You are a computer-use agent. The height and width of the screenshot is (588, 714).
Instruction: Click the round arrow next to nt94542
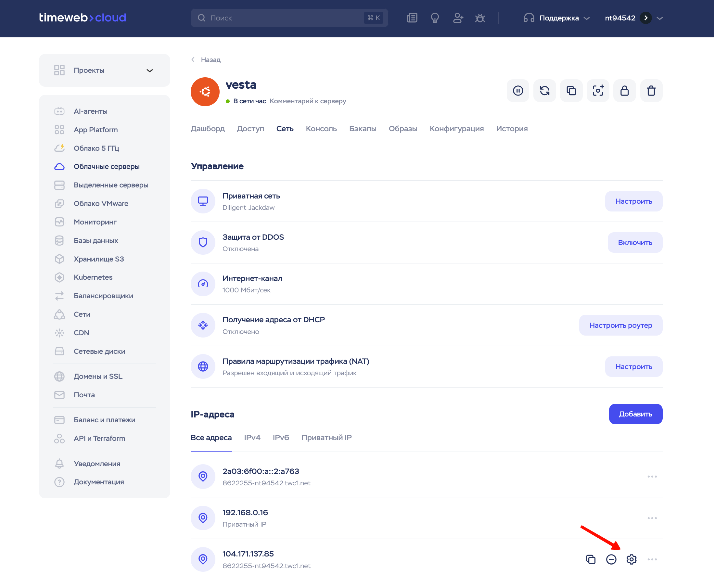pyautogui.click(x=645, y=18)
